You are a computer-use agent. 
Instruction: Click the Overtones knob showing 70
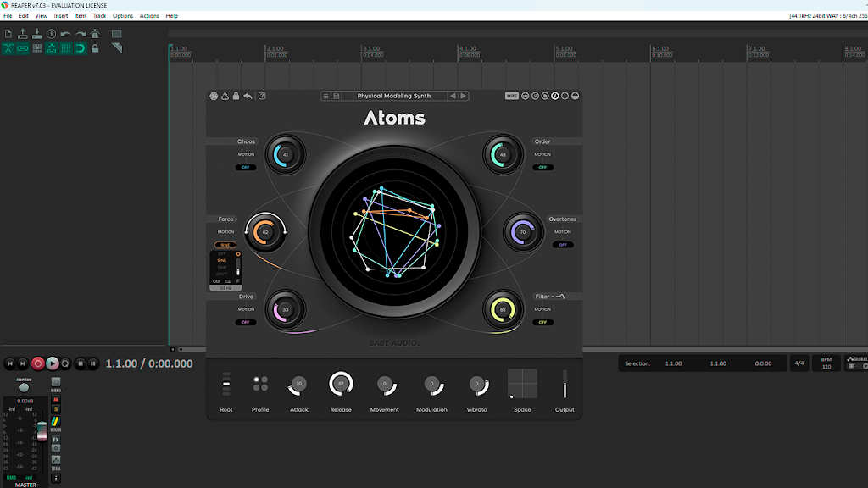[x=522, y=232]
